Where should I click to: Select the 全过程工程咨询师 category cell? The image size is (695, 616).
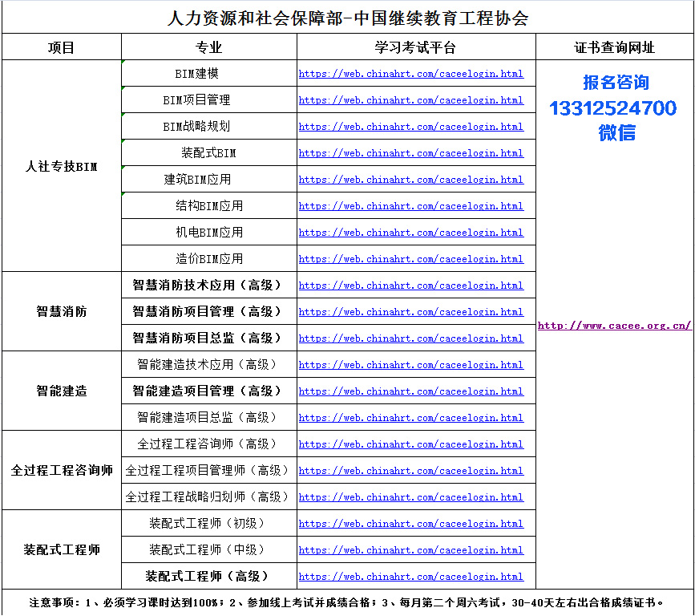point(62,470)
